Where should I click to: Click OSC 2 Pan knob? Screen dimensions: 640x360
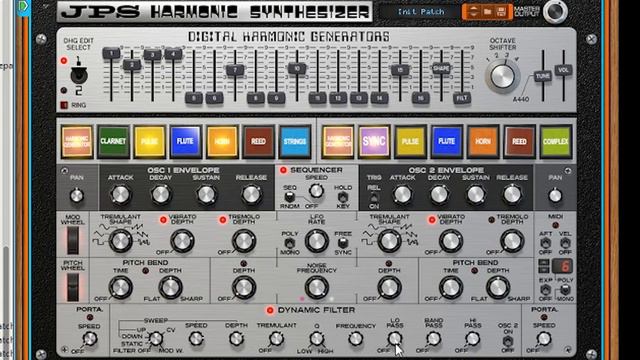pos(555,196)
